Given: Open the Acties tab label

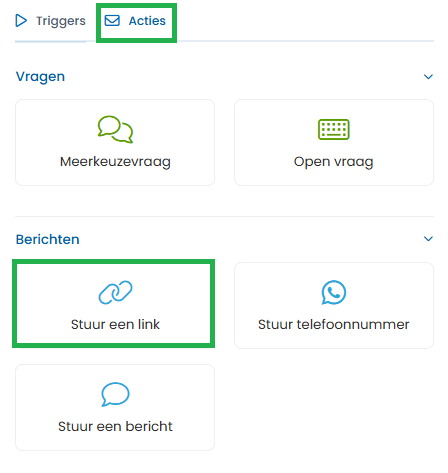Looking at the screenshot, I should point(147,21).
